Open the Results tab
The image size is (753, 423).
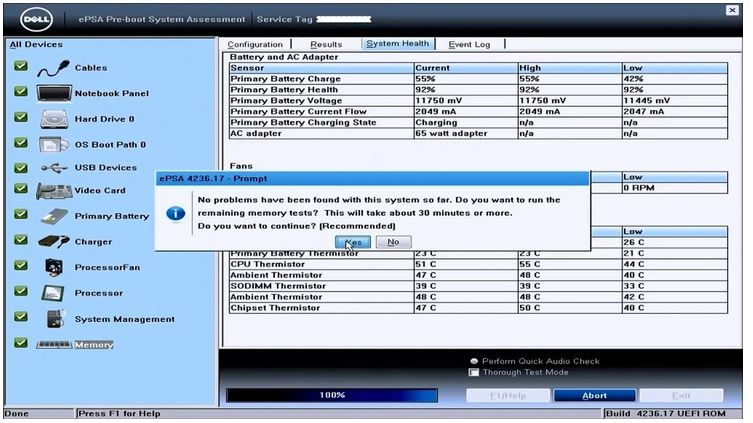326,44
